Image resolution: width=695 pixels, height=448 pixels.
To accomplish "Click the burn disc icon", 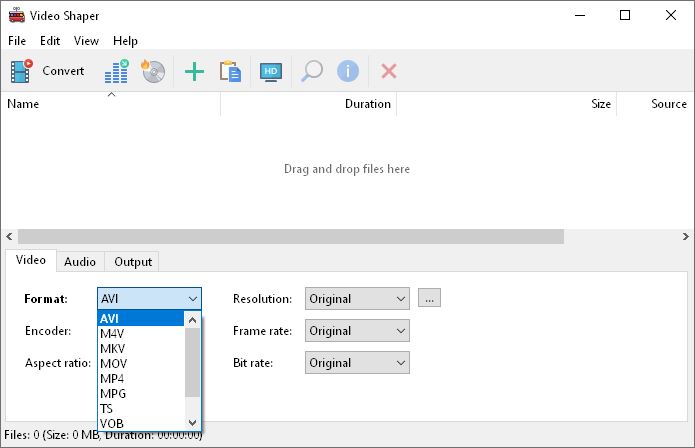I will [153, 71].
